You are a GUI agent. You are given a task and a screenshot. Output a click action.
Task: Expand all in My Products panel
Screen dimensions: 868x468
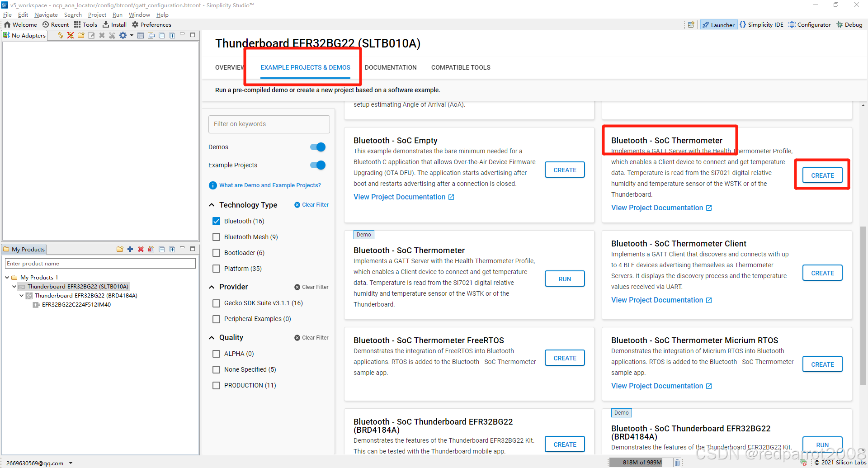click(172, 249)
